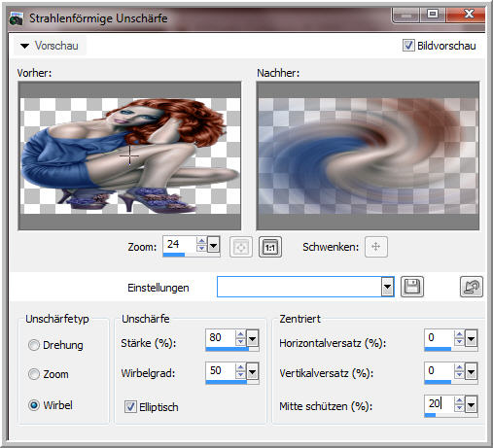Select the Drehung radio button
Image resolution: width=493 pixels, height=448 pixels.
pyautogui.click(x=34, y=345)
